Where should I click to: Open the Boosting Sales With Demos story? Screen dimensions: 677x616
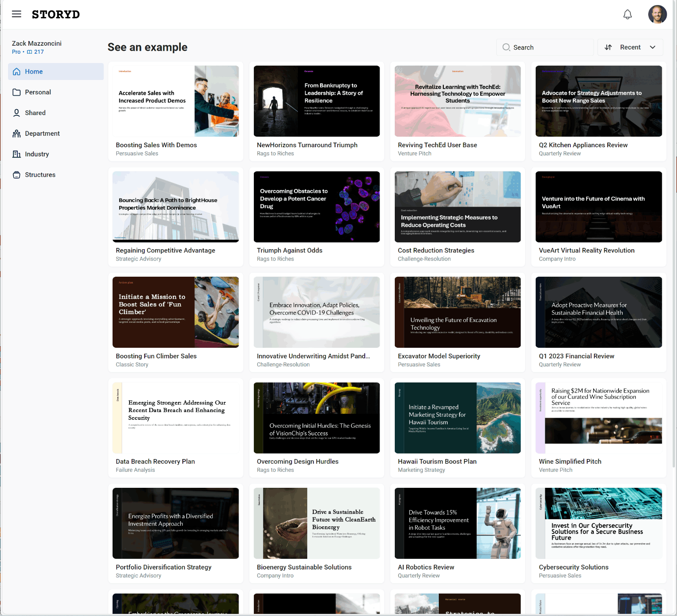[x=176, y=101]
